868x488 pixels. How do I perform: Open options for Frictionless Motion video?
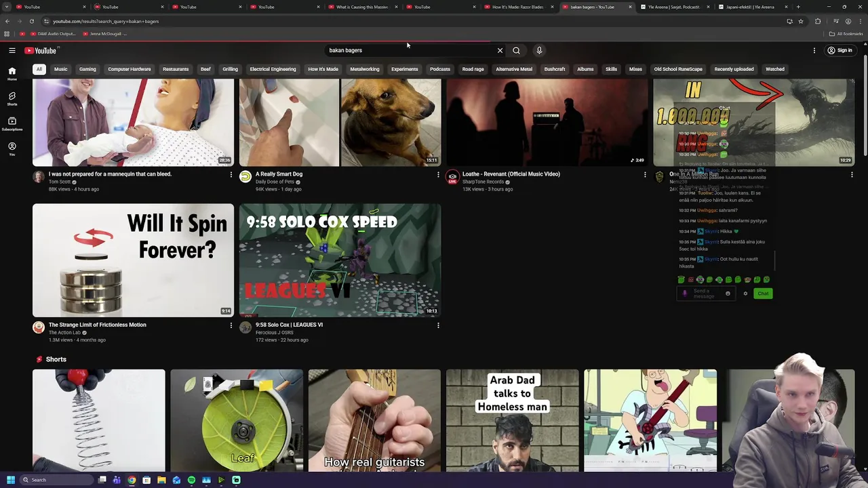231,325
